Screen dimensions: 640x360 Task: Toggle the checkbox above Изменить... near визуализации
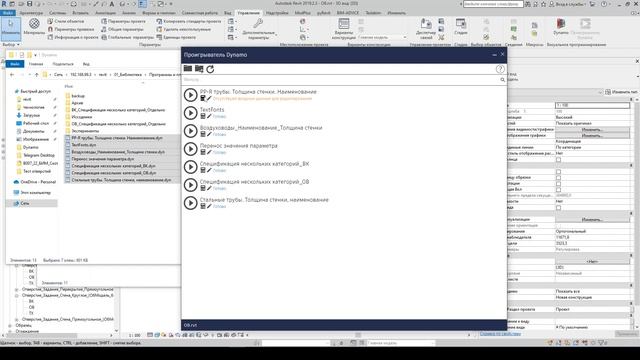pyautogui.click(x=558, y=208)
